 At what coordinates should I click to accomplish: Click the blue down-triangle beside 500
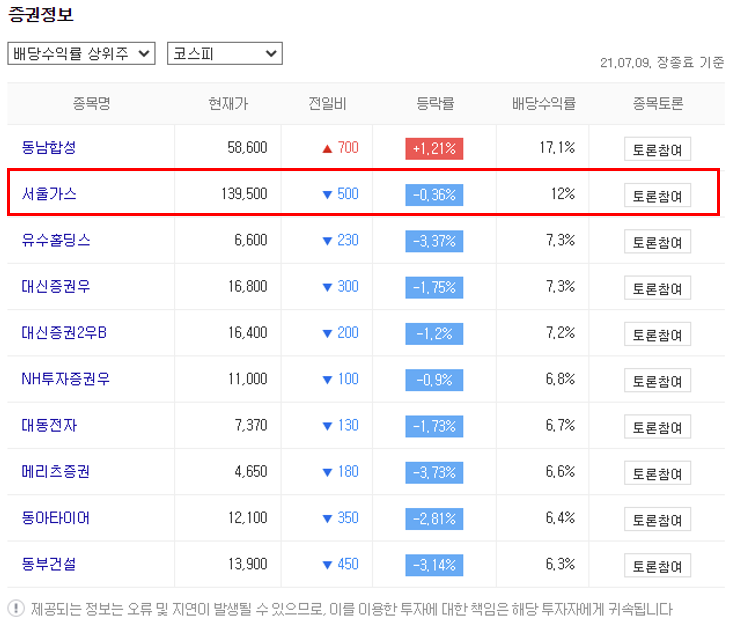[327, 195]
